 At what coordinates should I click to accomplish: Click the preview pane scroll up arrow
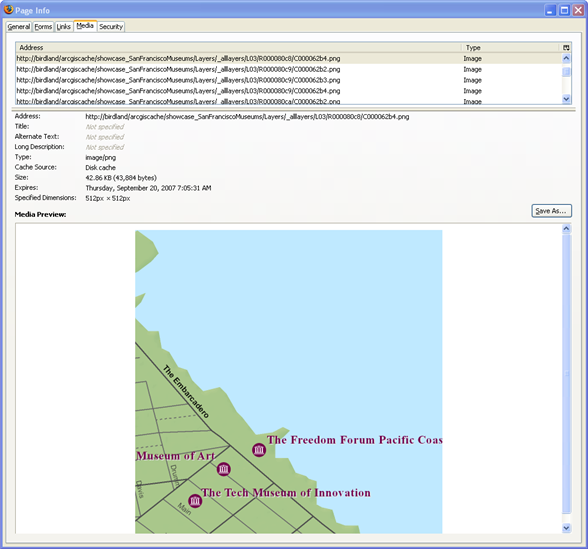[566, 229]
